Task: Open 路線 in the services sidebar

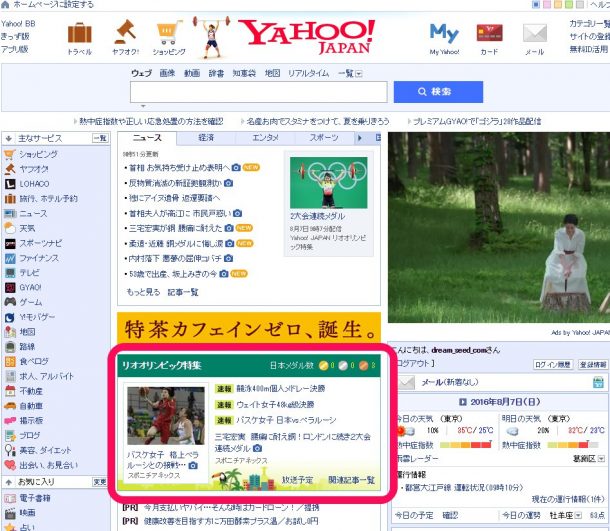Action: click(x=27, y=347)
